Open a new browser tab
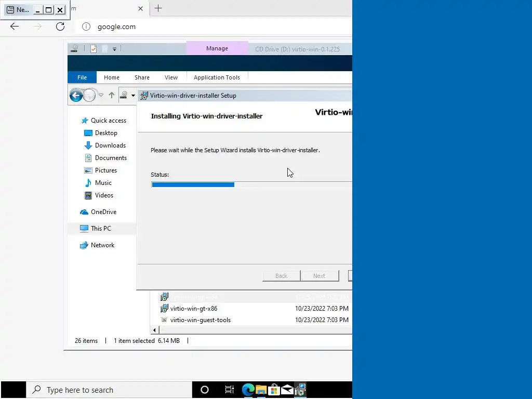The image size is (532, 399). (158, 8)
